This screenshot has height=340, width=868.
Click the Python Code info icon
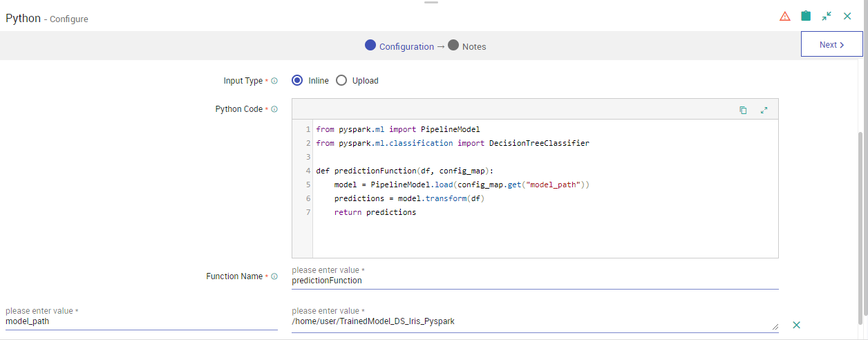point(274,109)
